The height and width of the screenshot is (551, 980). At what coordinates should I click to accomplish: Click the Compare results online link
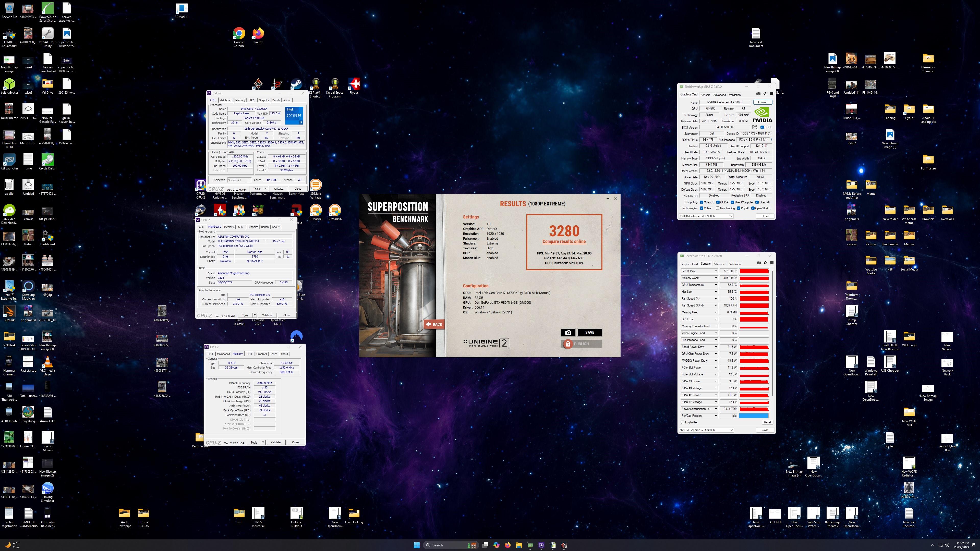pos(564,241)
